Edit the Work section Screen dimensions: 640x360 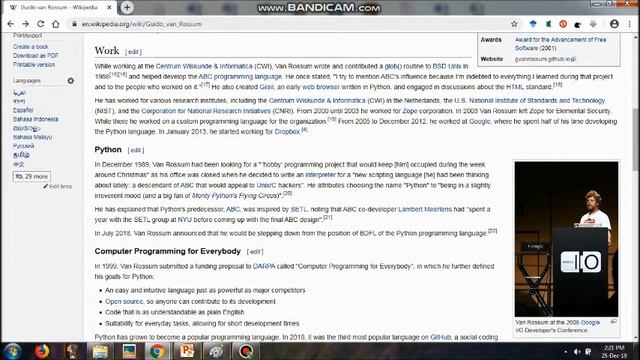[x=133, y=52]
